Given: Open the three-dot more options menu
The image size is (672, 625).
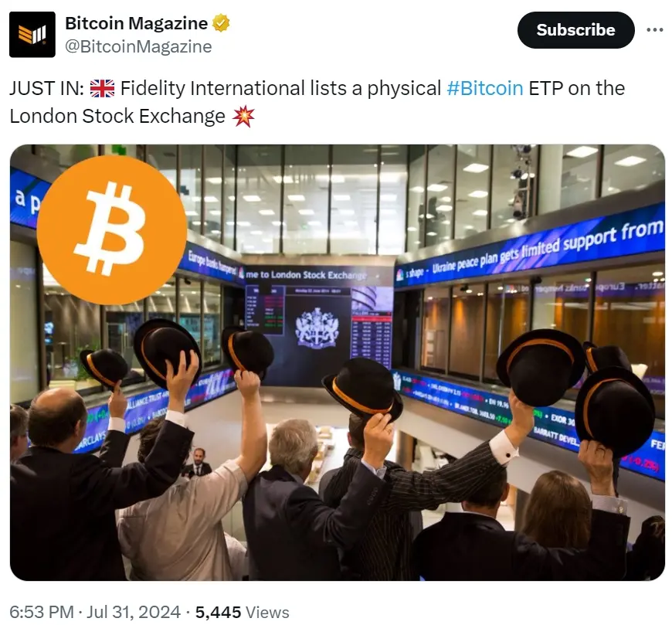Looking at the screenshot, I should [x=654, y=30].
